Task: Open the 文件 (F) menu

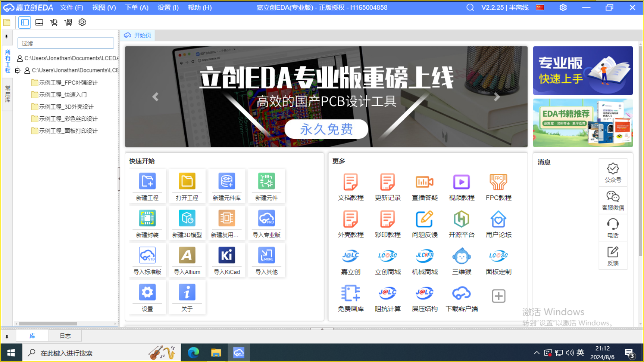Action: coord(72,7)
